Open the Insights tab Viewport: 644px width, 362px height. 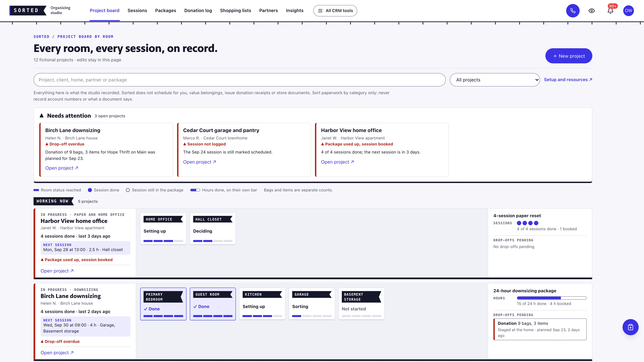tap(294, 11)
